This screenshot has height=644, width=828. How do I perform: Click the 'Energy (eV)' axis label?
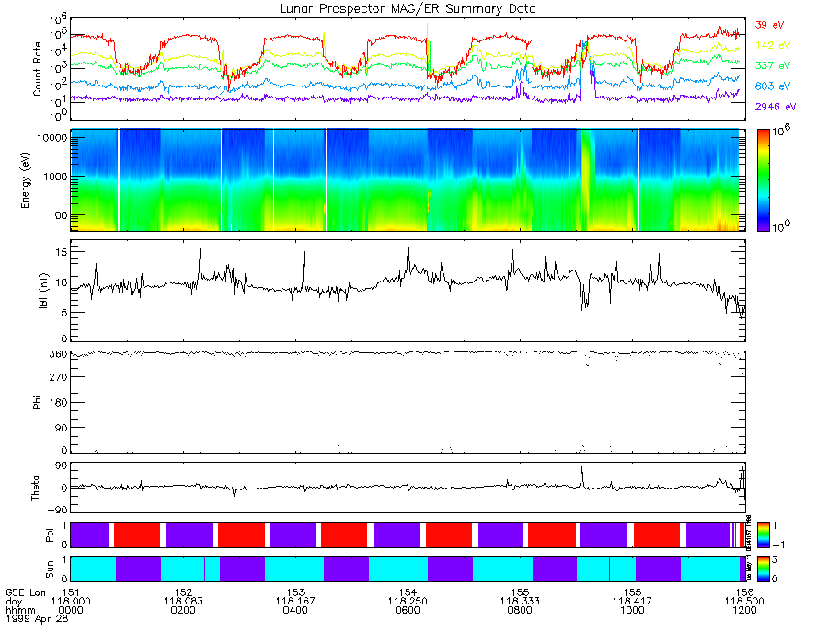click(x=25, y=180)
